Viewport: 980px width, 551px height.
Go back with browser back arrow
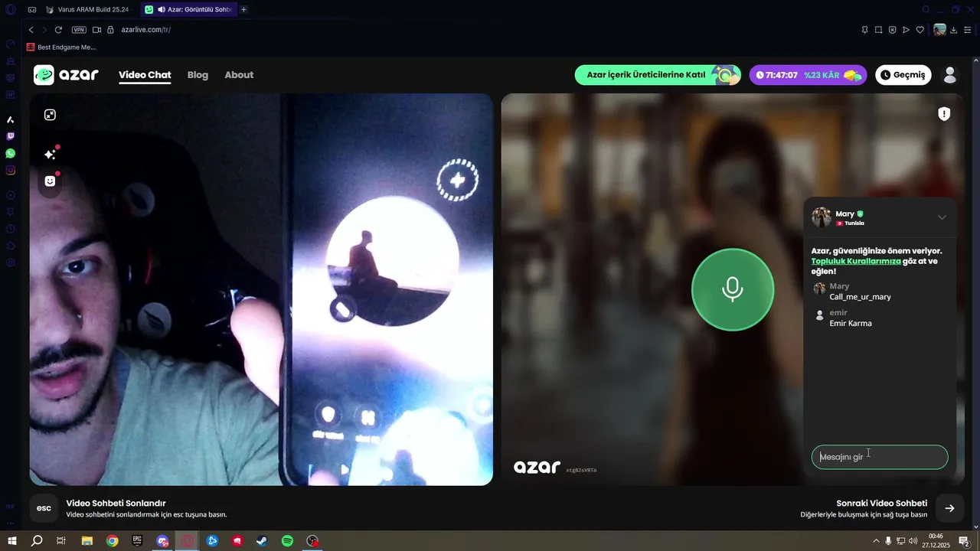click(31, 30)
